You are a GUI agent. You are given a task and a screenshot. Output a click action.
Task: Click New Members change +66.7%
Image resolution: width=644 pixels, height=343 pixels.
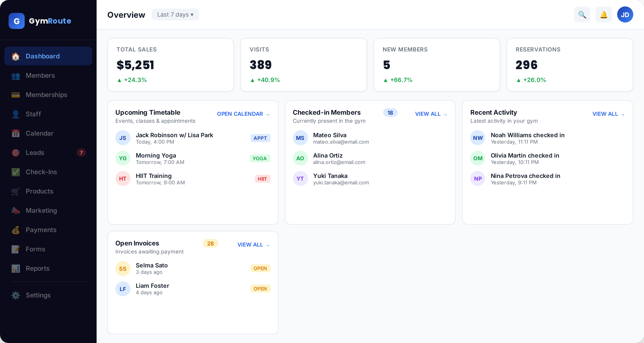coord(398,80)
